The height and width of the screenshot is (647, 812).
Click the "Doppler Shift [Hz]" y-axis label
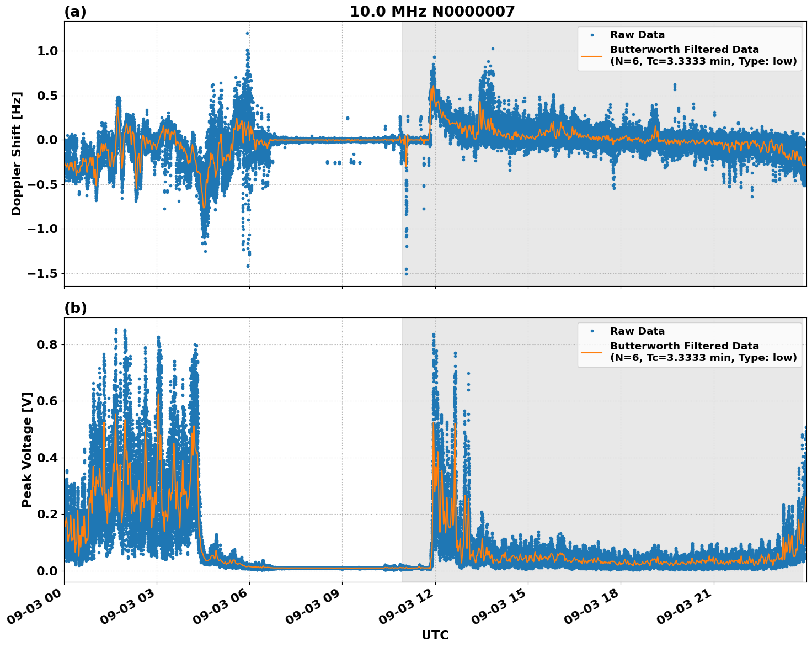(17, 153)
